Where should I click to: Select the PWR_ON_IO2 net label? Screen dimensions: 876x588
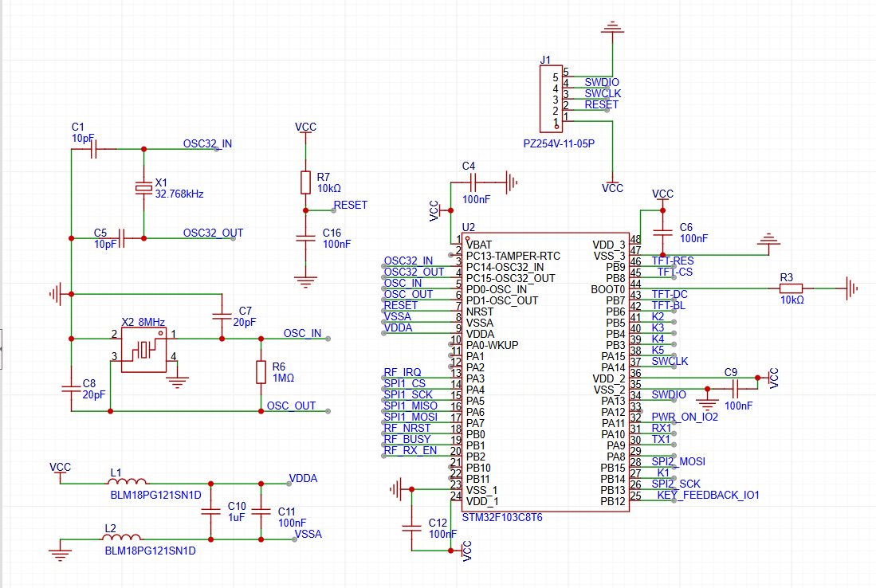(x=685, y=417)
